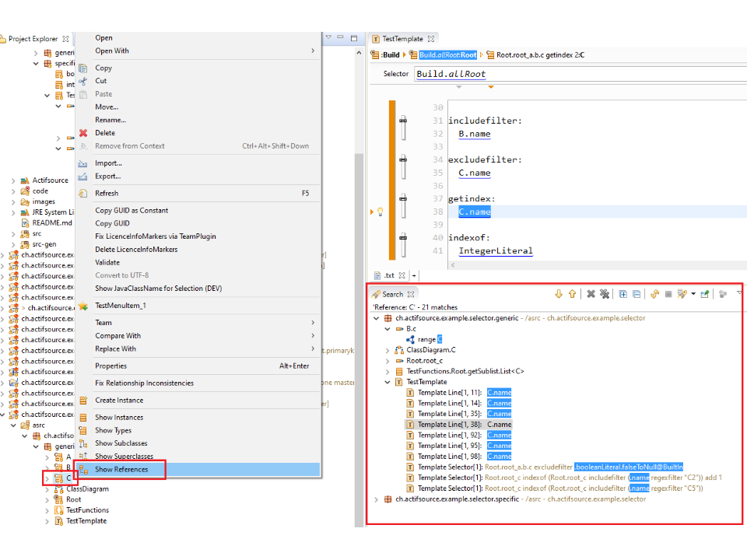Remove selected matches in Search view
The image size is (747, 560).
591,294
